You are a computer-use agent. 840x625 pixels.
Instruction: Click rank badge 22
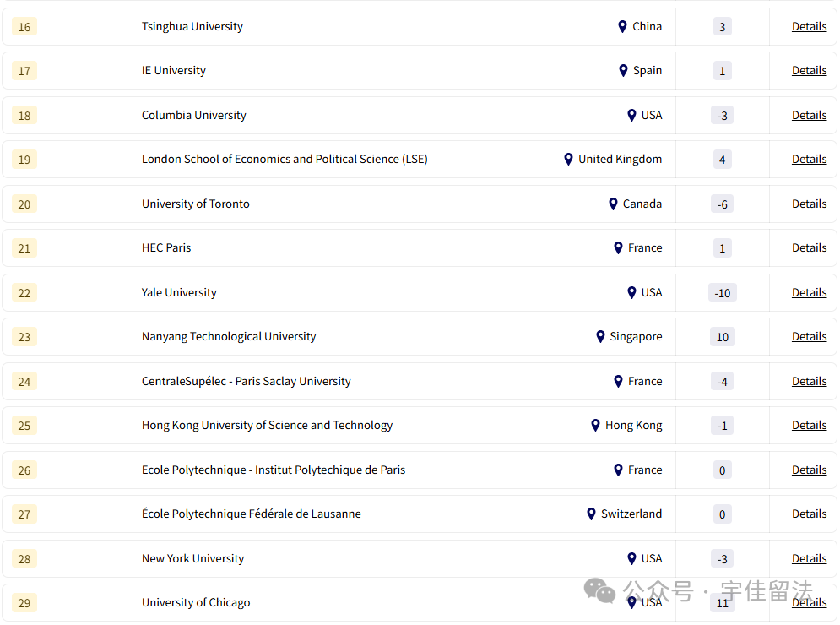pyautogui.click(x=24, y=293)
